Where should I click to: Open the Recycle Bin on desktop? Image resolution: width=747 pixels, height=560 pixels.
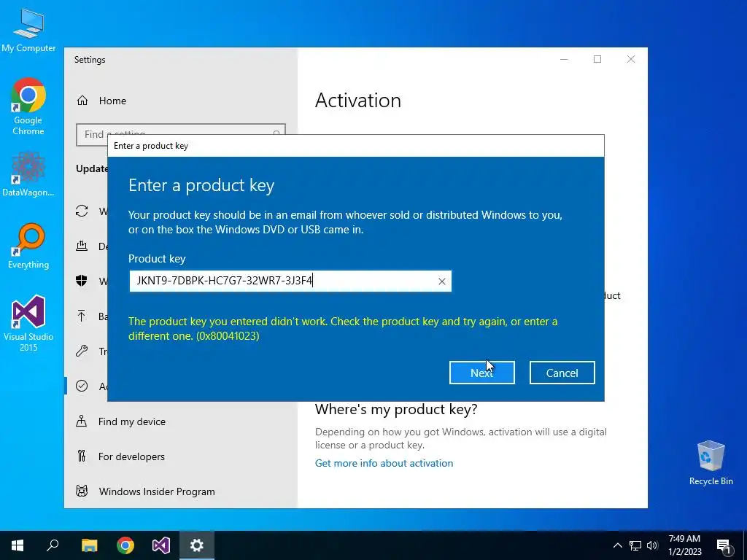point(711,463)
